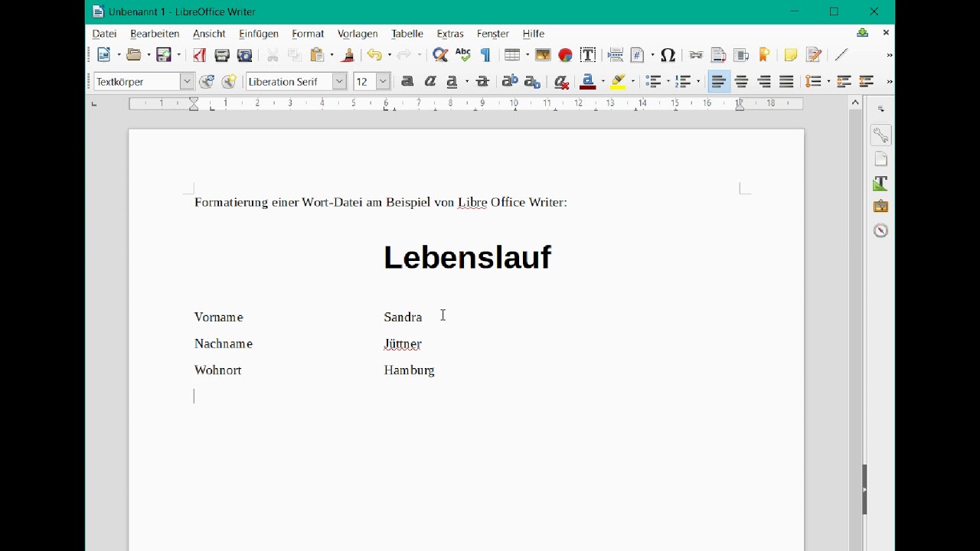980x551 pixels.
Task: Insert an image from file
Action: tap(543, 55)
